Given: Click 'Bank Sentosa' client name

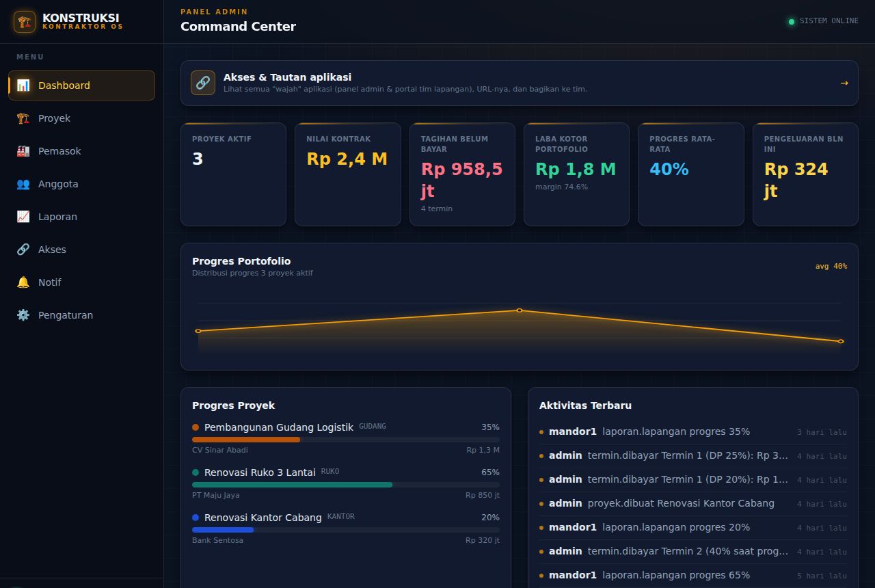Looking at the screenshot, I should 217,540.
